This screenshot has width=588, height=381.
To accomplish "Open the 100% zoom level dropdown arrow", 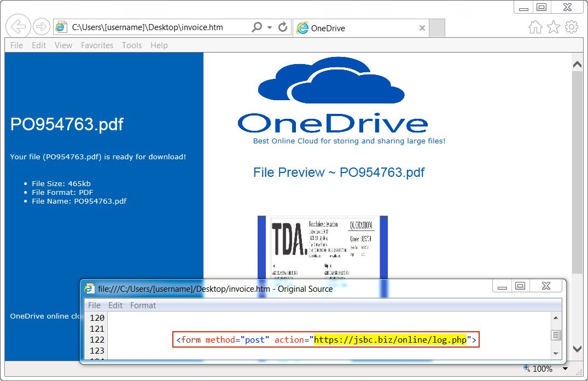I will pos(565,368).
